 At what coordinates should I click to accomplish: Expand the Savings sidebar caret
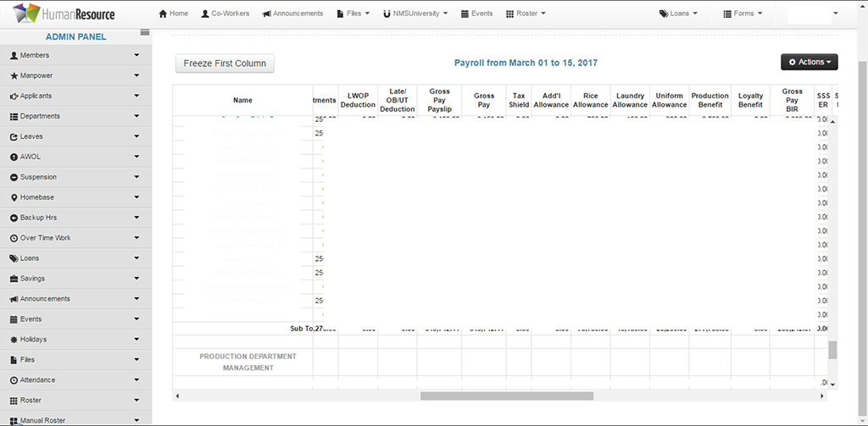136,279
